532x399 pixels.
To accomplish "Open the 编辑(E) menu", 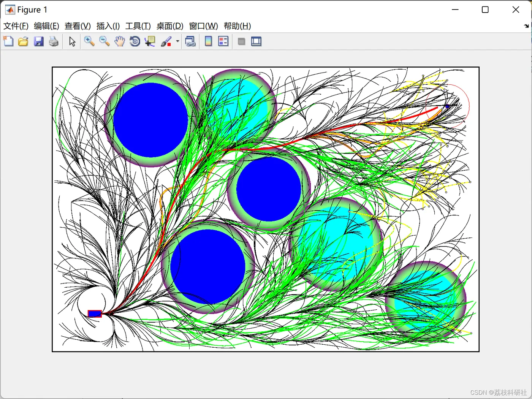I will pos(46,26).
